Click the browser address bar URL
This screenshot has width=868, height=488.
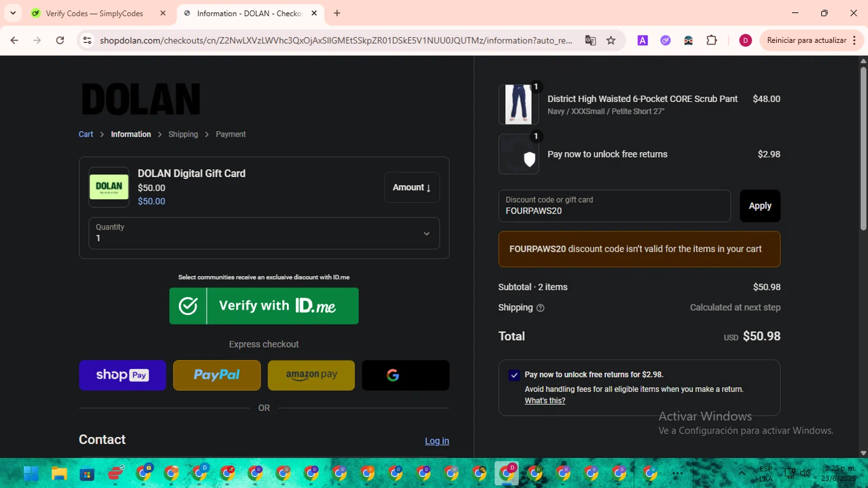point(336,41)
